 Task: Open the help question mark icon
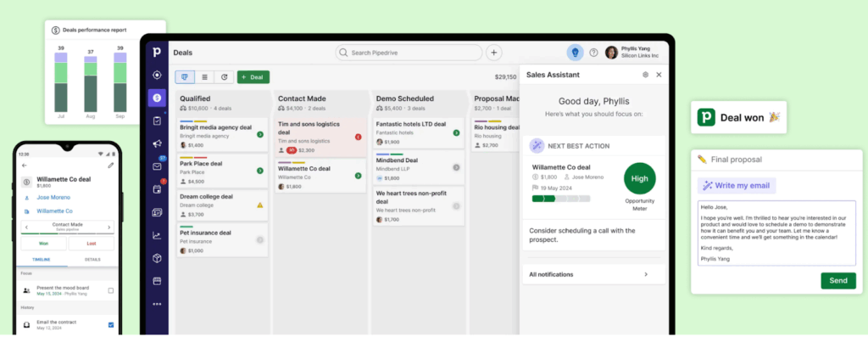593,53
